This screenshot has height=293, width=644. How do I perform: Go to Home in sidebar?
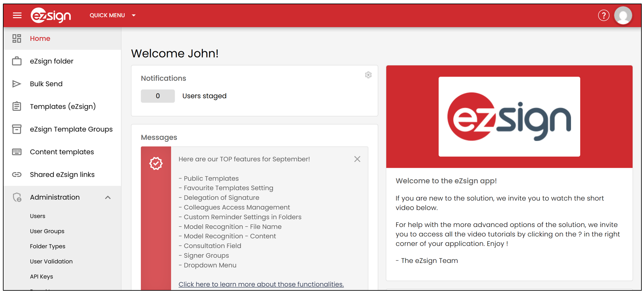click(40, 38)
